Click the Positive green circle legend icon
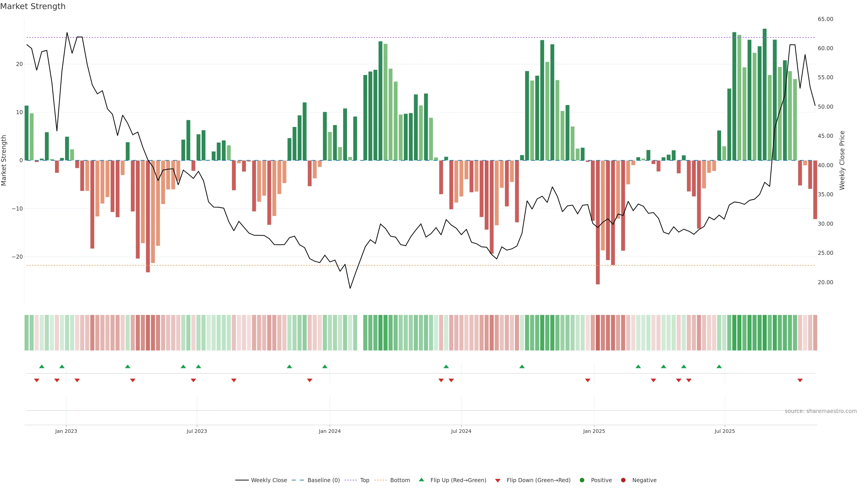 582,480
